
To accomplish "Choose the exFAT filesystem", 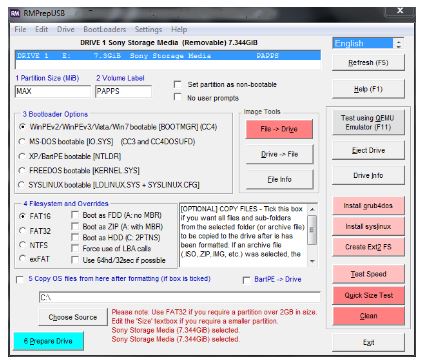I will click(23, 259).
